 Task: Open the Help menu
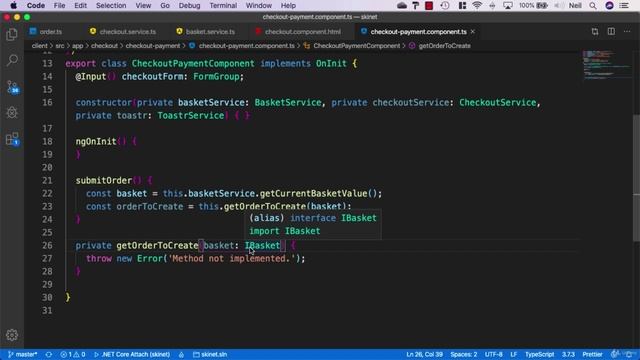click(x=288, y=6)
